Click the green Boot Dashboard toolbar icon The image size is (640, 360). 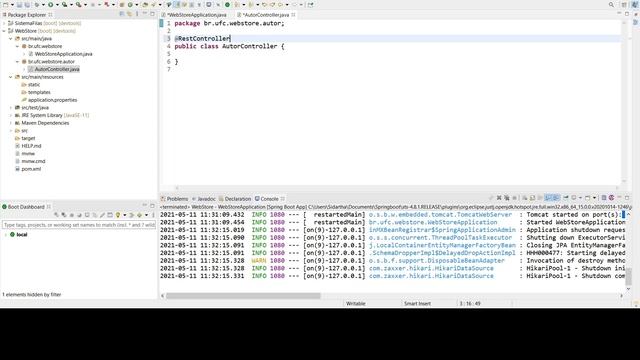pos(227,4)
